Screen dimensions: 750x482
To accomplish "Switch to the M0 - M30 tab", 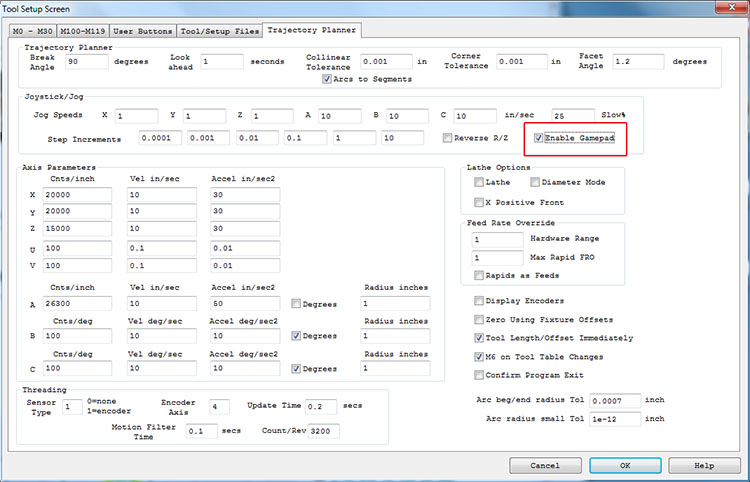I will [x=32, y=31].
